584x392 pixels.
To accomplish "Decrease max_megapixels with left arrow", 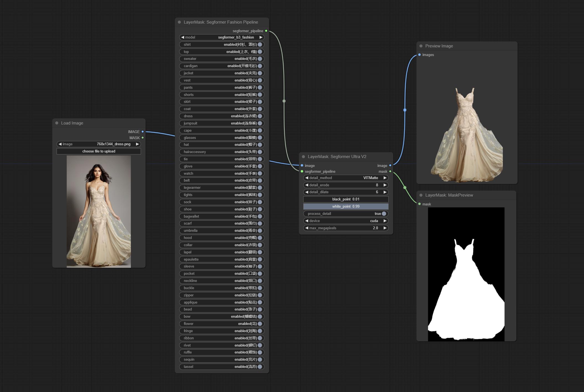I will click(307, 228).
